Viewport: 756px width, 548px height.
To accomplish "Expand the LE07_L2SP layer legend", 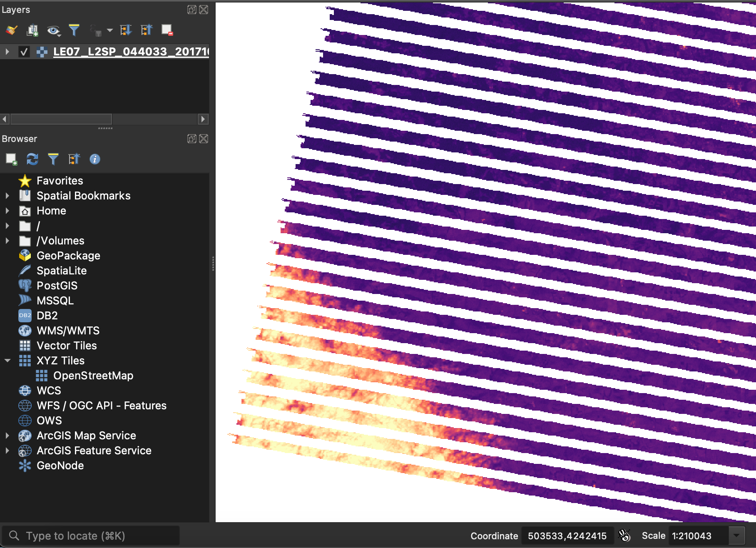I will [x=7, y=52].
